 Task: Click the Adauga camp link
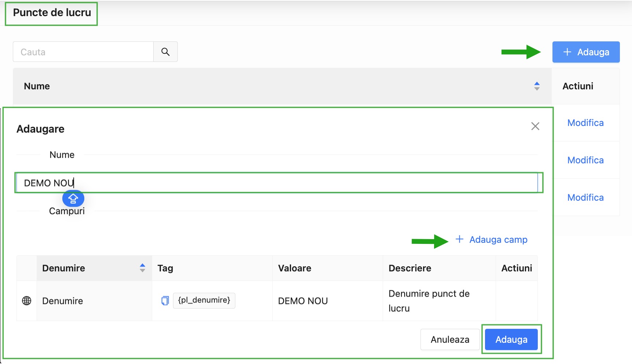(491, 239)
